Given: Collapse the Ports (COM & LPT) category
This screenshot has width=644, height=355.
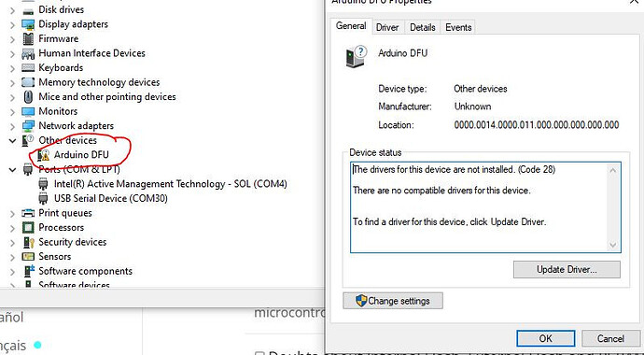Looking at the screenshot, I should (12, 170).
